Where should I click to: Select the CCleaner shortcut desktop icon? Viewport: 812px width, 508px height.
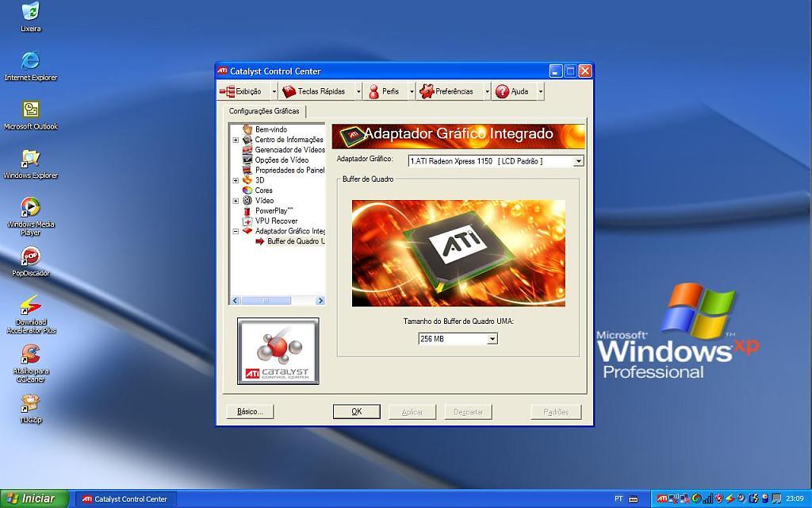tap(31, 354)
